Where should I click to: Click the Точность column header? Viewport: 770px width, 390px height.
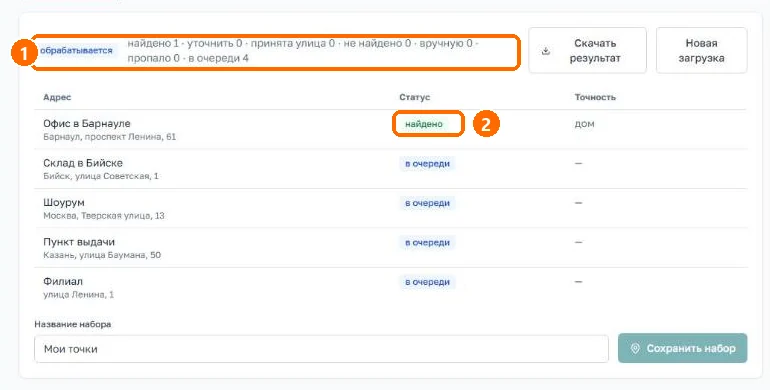pyautogui.click(x=595, y=97)
